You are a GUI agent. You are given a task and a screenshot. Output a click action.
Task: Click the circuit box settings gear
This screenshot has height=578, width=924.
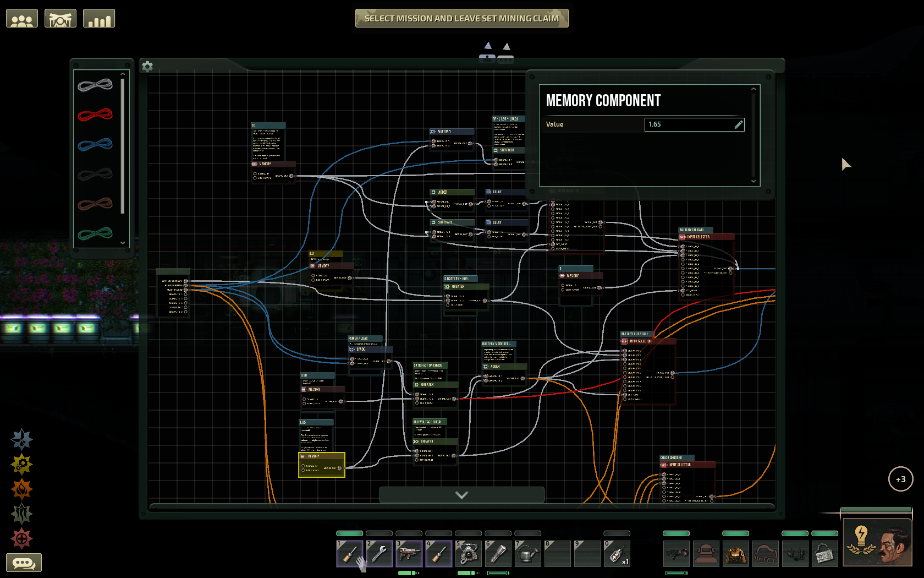tap(147, 67)
